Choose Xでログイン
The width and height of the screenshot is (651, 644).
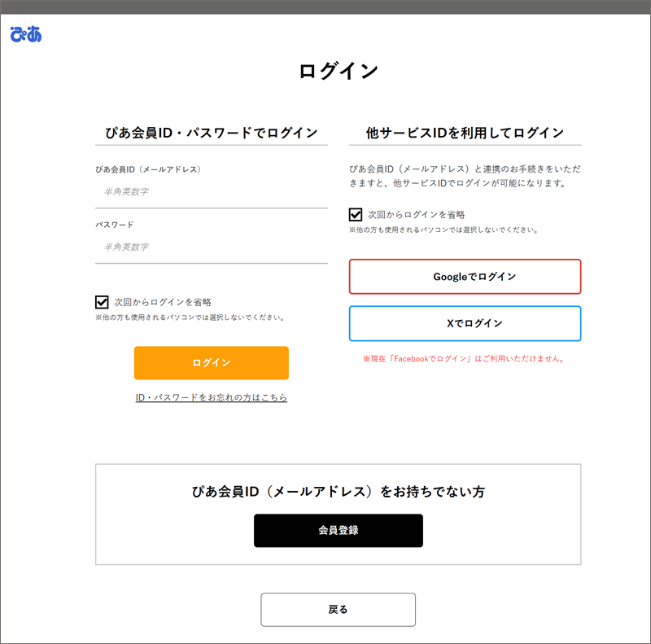tap(465, 323)
